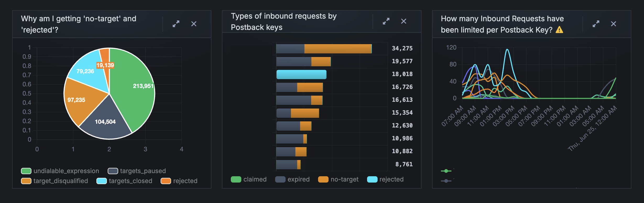Click the title "Types of inbound requests by Postback keys"

284,22
